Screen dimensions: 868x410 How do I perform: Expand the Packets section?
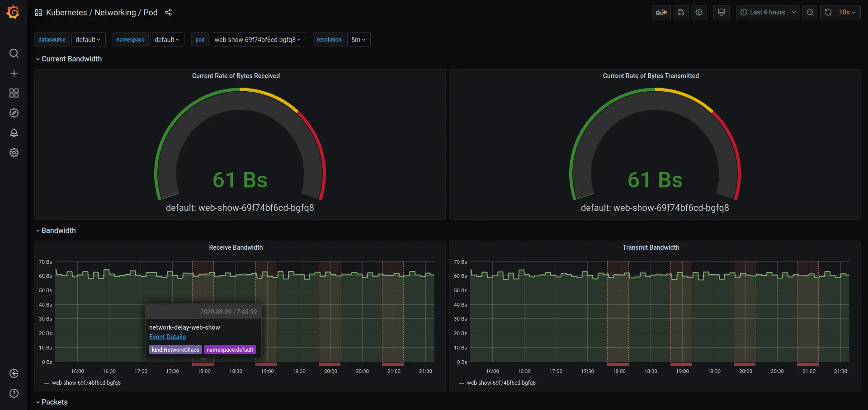click(55, 401)
